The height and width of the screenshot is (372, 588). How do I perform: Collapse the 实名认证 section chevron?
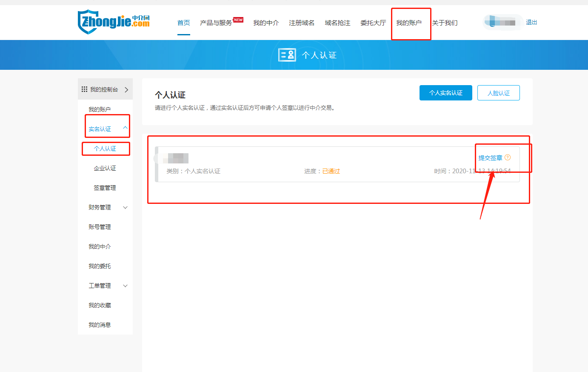[125, 128]
